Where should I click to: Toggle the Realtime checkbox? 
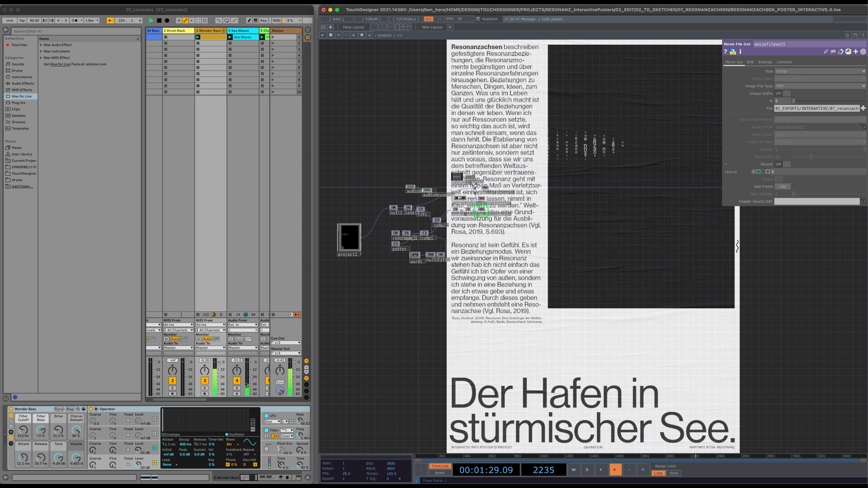tap(478, 19)
